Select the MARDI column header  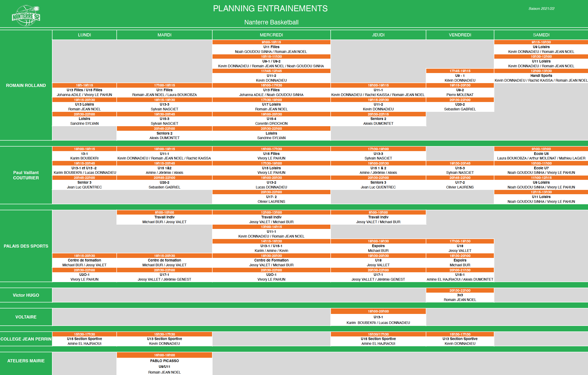coord(165,35)
